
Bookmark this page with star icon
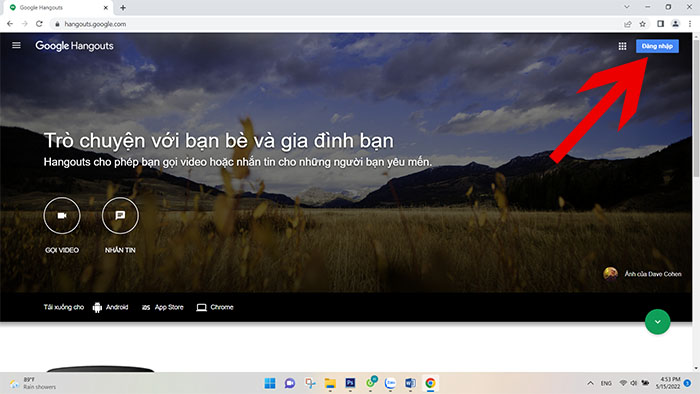tap(642, 24)
